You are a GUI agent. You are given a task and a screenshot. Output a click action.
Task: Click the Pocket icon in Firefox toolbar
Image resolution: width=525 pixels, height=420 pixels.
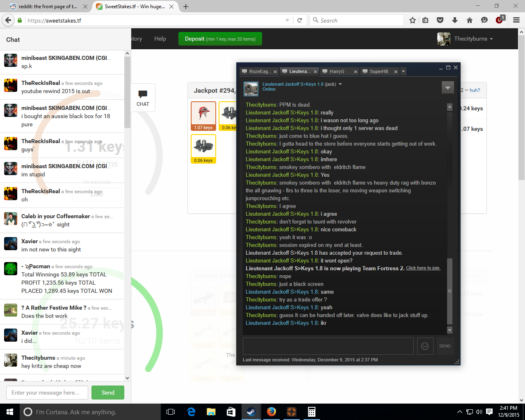tap(440, 20)
